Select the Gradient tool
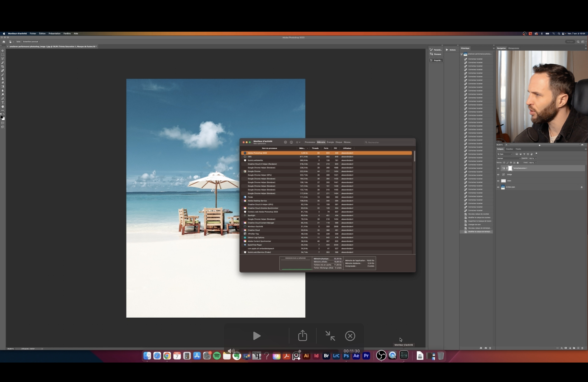 [3, 87]
